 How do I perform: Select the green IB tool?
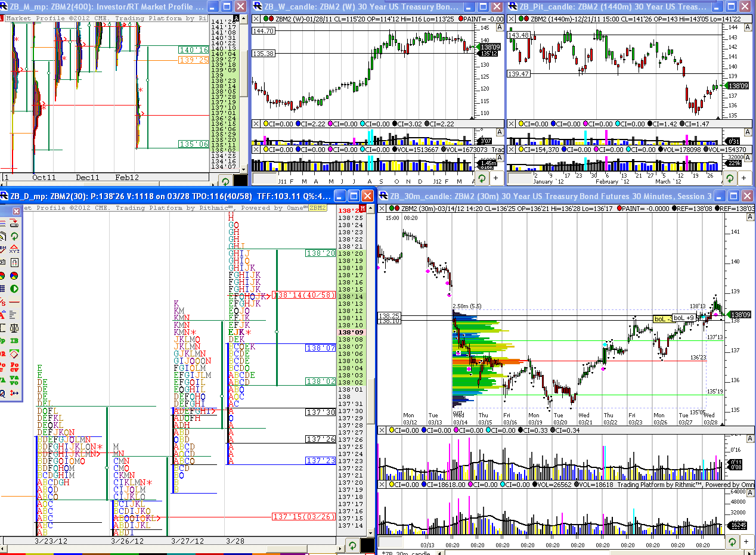14,340
